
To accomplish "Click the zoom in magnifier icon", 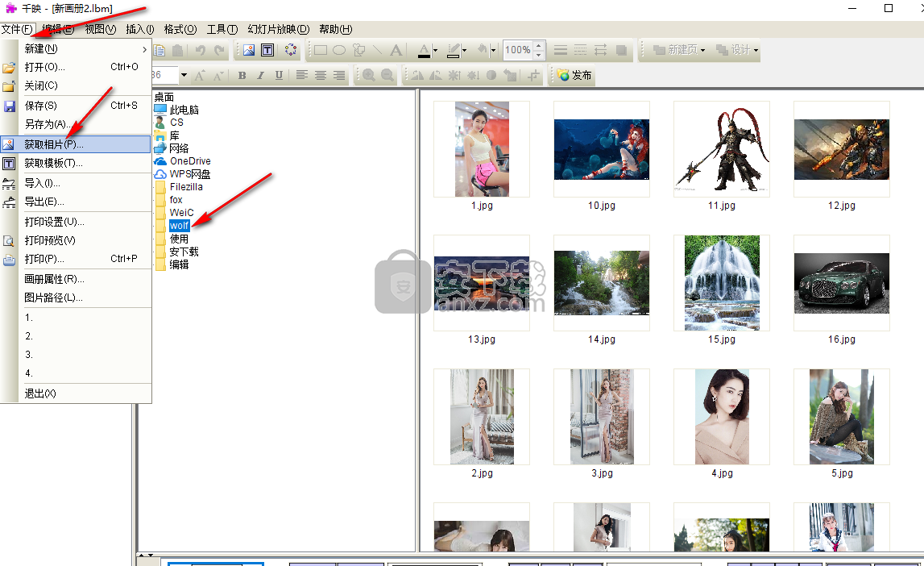I will [369, 76].
